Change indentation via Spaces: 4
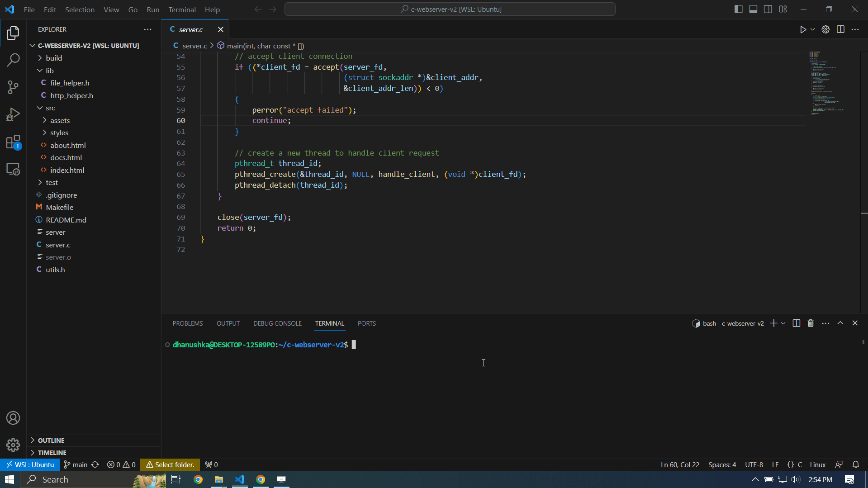 pos(722,464)
